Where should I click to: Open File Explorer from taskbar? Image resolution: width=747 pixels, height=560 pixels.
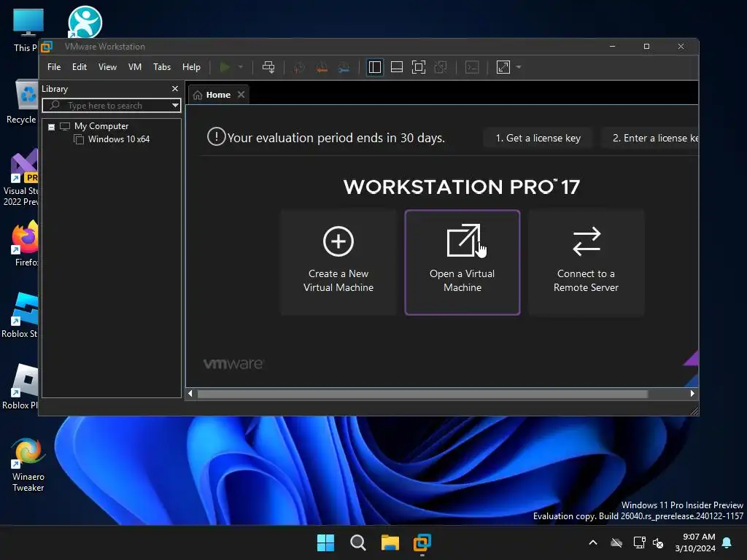[x=390, y=542]
